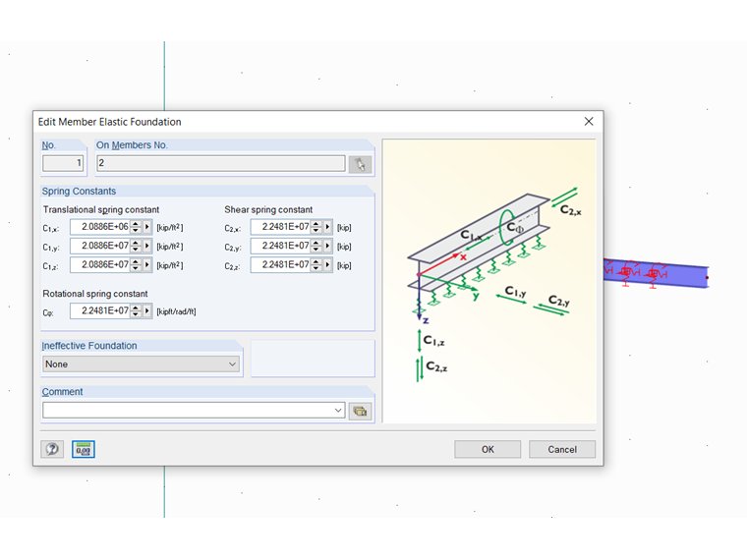Close the Edit Member Elastic Foundation dialog
Screen dimensions: 747x560
click(x=589, y=122)
